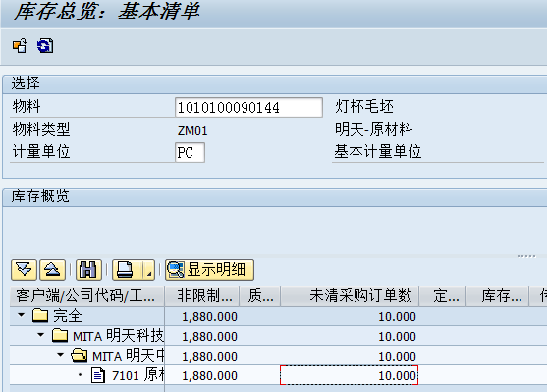Image resolution: width=547 pixels, height=392 pixels.
Task: Click the 未清采购订单数 column header
Action: [350, 296]
